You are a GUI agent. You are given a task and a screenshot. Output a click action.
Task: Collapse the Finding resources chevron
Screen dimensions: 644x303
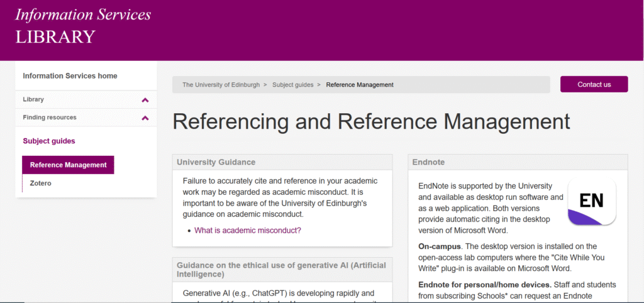click(x=145, y=118)
